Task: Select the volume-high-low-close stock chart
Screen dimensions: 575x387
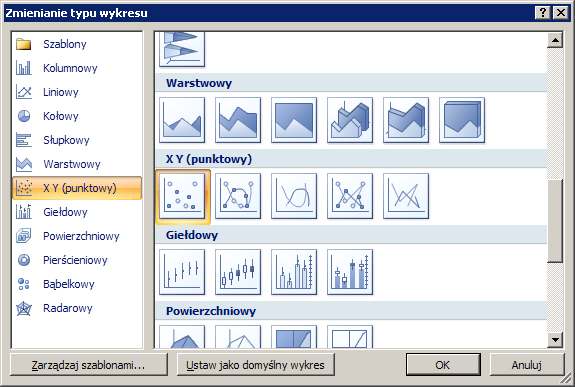Action: pyautogui.click(x=294, y=272)
